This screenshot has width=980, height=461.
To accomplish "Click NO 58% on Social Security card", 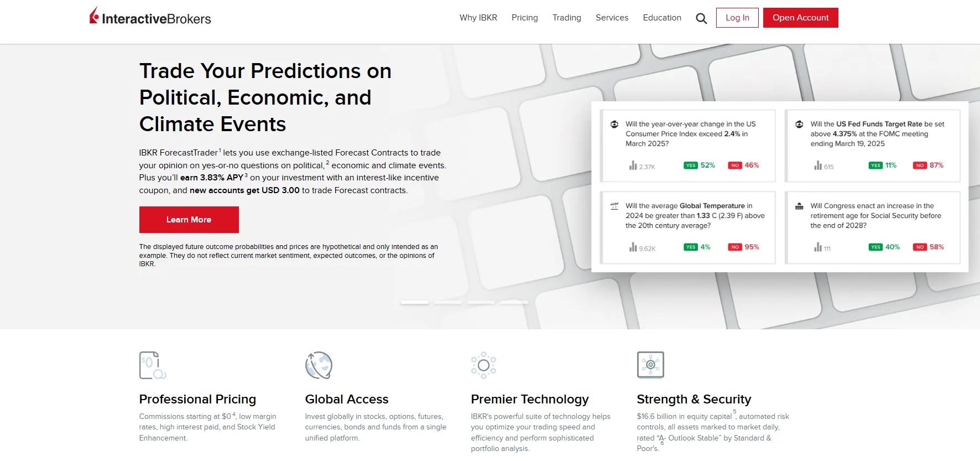I will 928,247.
